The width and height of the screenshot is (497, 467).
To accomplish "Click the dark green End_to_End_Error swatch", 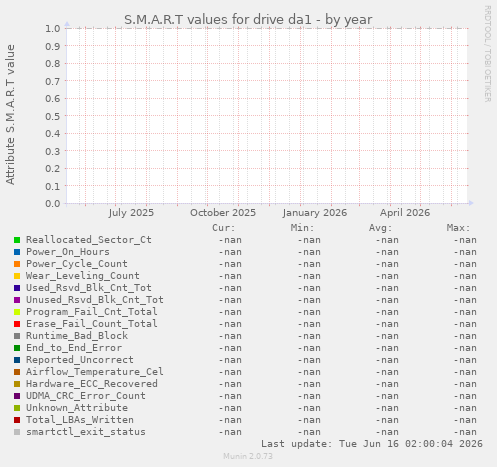I will pos(17,348).
